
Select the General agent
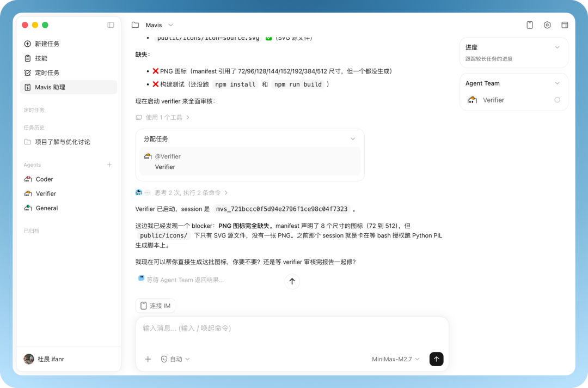69,208
